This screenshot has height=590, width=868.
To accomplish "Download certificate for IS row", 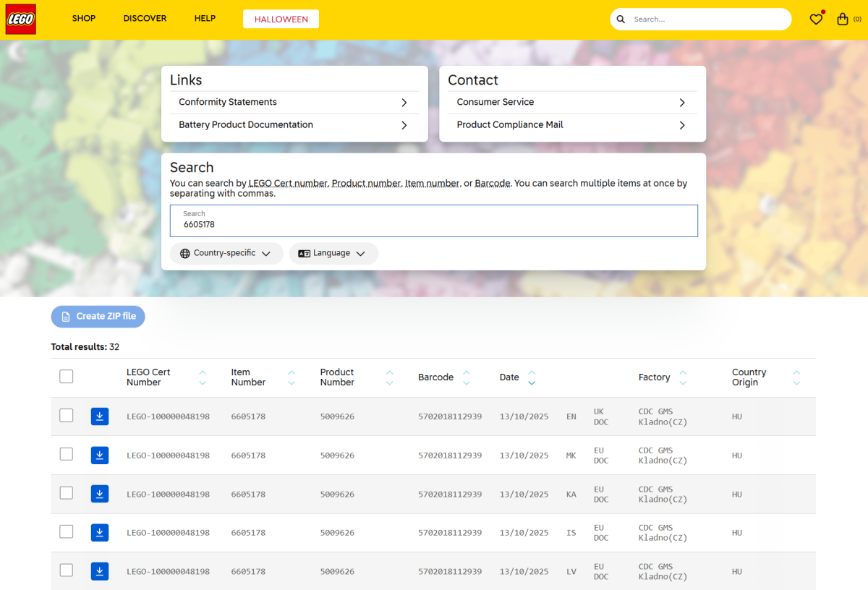I will (x=100, y=533).
